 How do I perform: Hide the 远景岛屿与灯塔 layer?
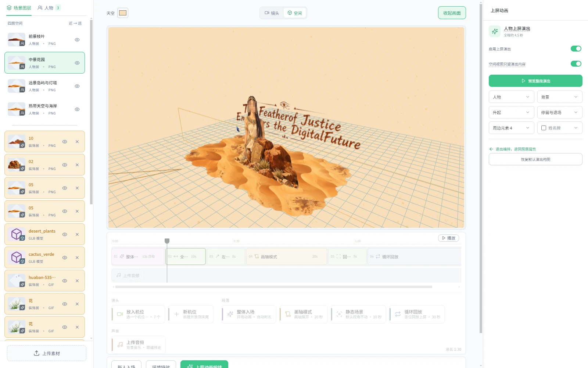(x=77, y=86)
